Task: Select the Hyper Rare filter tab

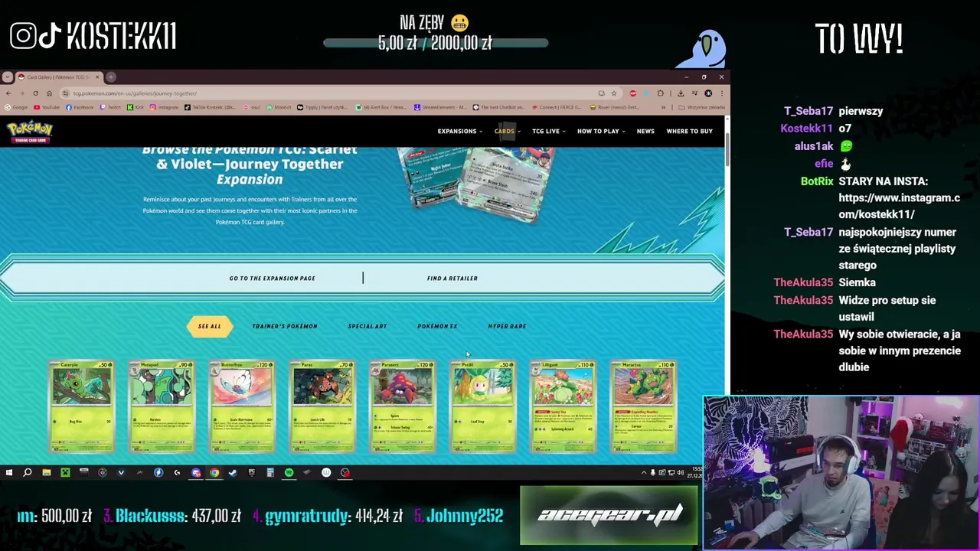Action: tap(507, 327)
